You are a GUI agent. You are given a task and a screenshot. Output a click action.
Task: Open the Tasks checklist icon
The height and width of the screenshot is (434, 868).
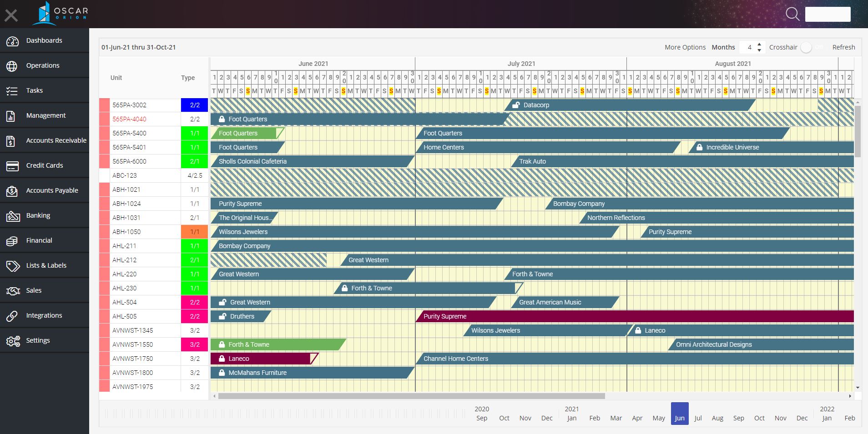[12, 91]
